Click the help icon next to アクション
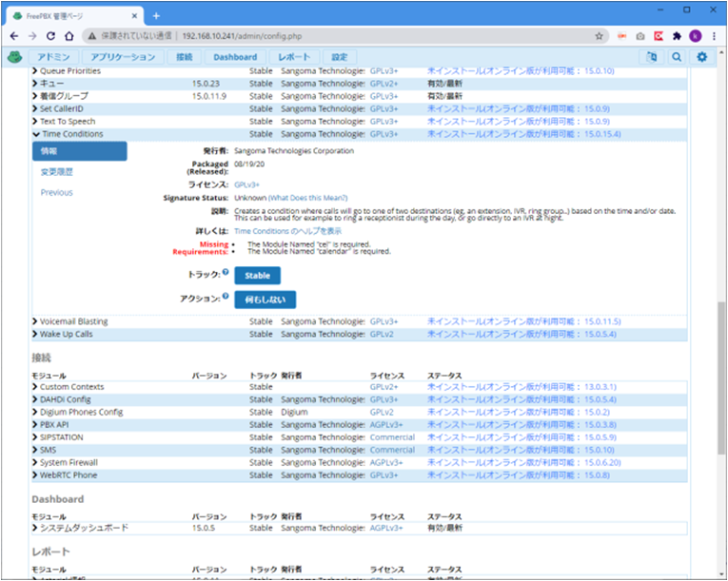The image size is (728, 581). [226, 296]
